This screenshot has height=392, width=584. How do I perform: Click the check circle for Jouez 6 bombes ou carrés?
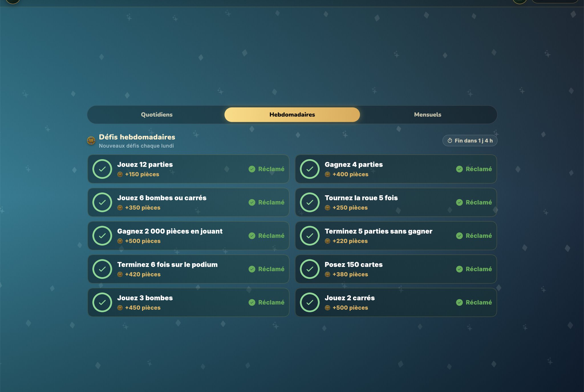pos(102,202)
